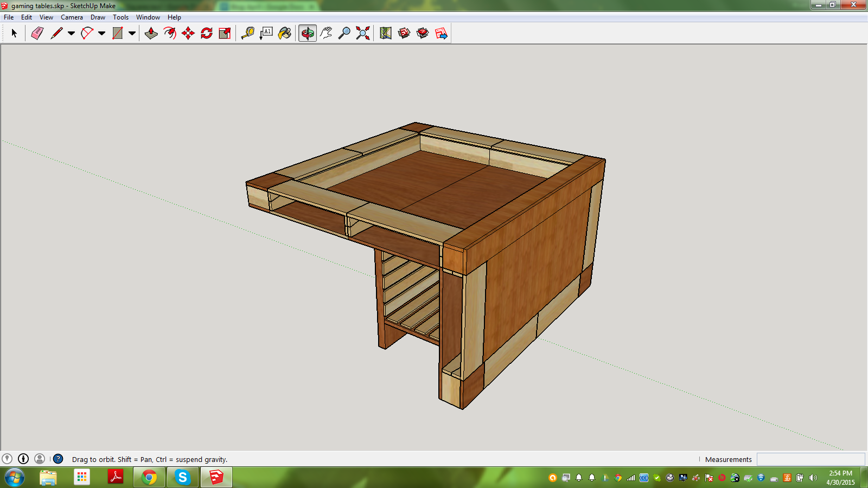The image size is (868, 488).
Task: Pick the Tape Measure tool
Action: pos(247,34)
